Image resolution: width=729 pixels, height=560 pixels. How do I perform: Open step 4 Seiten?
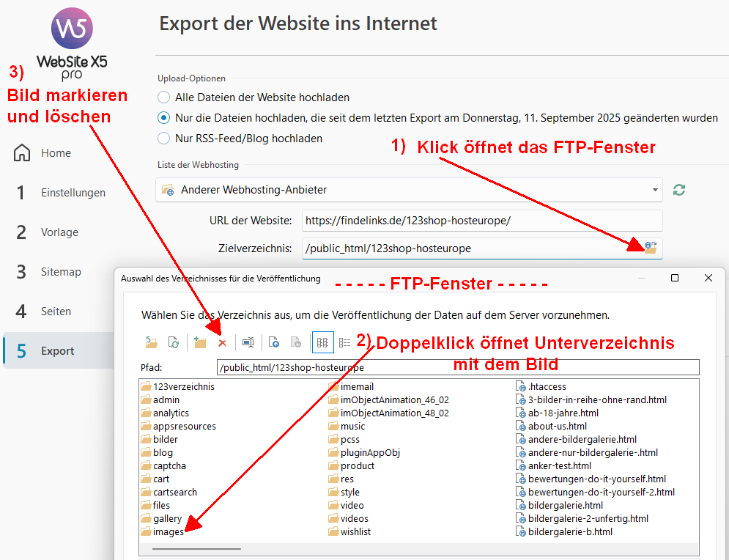coord(44,312)
